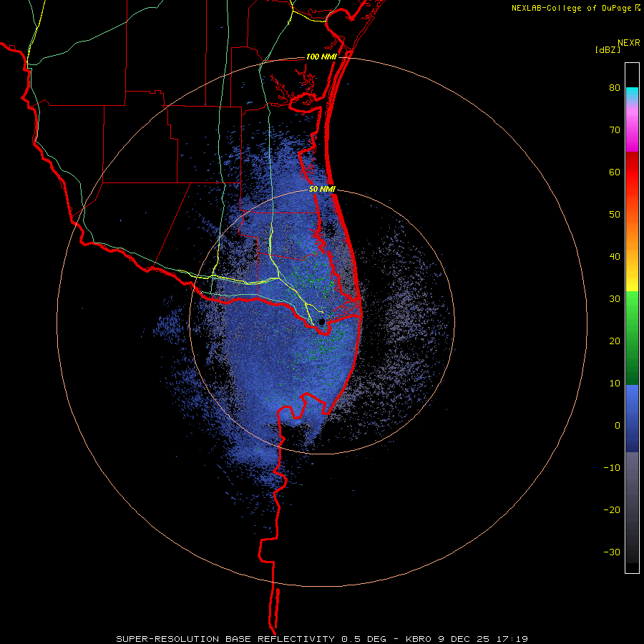Click the -30 dBZ scale value

[x=612, y=552]
